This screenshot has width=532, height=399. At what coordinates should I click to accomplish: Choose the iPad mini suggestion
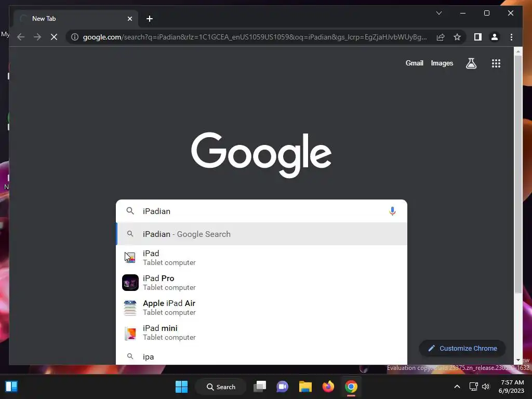262,332
